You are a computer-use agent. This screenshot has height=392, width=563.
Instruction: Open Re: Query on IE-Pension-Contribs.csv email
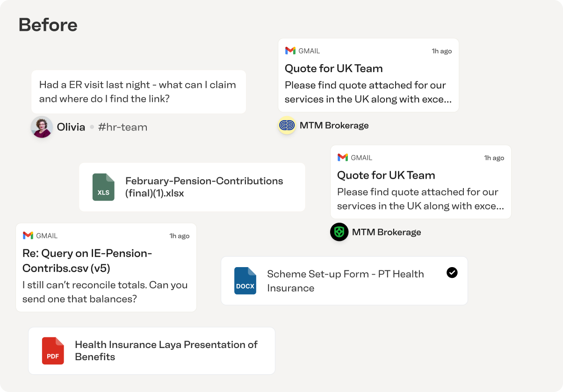(x=106, y=268)
